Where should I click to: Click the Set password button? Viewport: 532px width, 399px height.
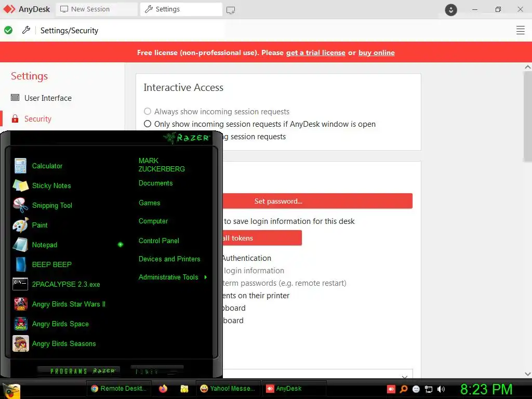coord(317,201)
